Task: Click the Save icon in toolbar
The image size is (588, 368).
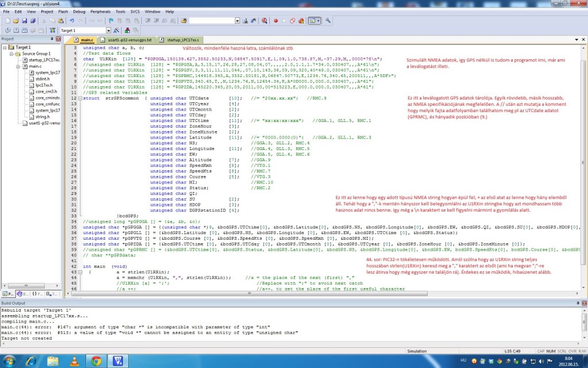Action: 24,21
